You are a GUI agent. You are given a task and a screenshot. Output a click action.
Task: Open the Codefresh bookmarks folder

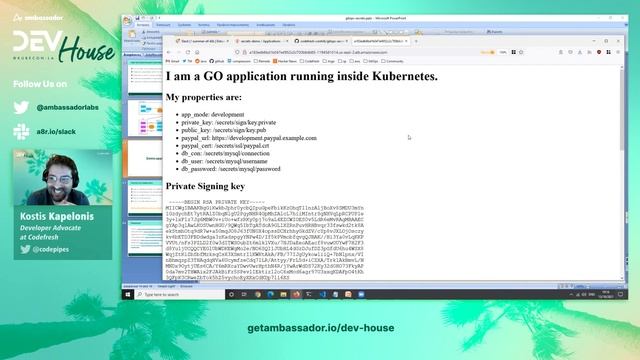[310, 61]
